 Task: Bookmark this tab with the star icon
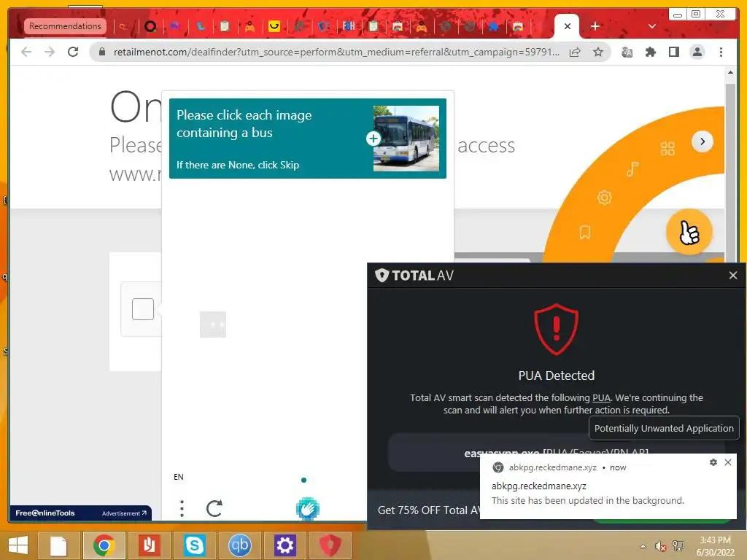tap(598, 52)
